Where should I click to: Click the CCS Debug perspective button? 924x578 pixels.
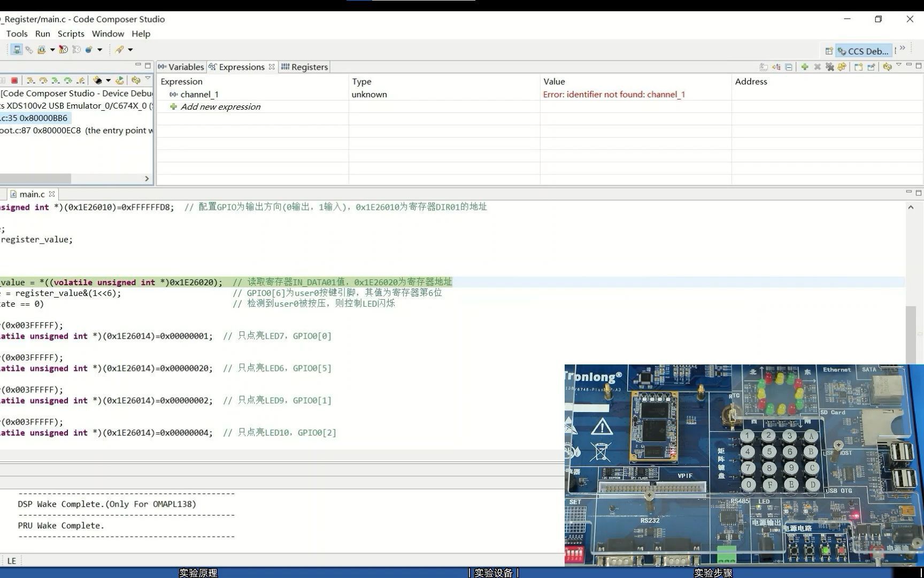864,51
